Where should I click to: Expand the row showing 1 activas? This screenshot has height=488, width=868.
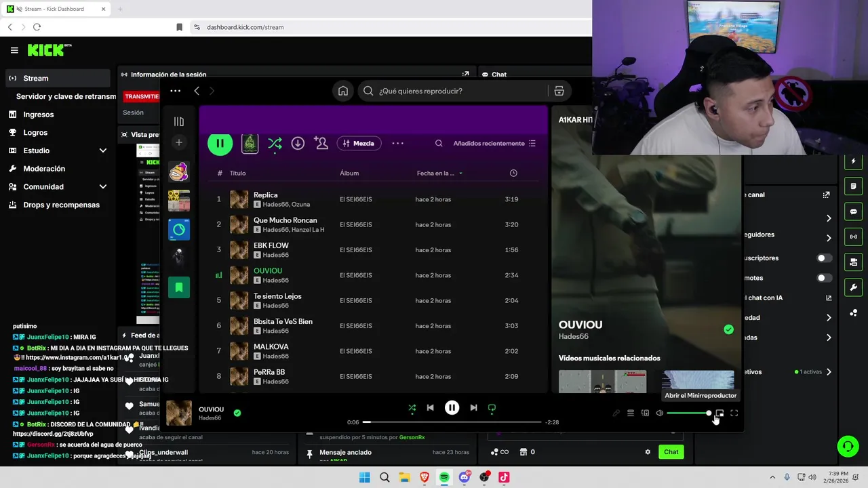pyautogui.click(x=828, y=372)
